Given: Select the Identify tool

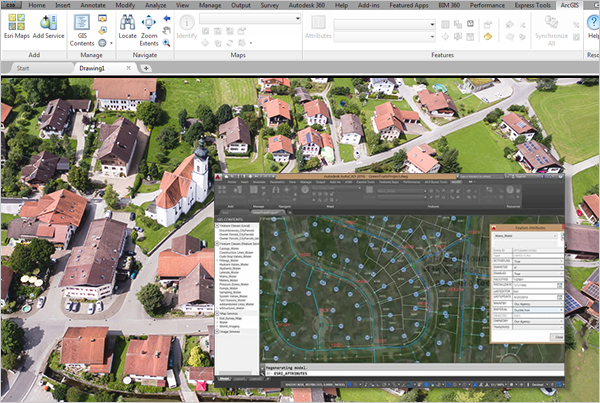Looking at the screenshot, I should pos(186,21).
